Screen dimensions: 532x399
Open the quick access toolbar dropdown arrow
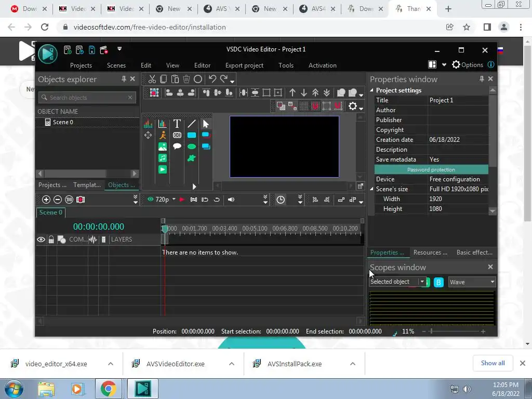(x=119, y=49)
